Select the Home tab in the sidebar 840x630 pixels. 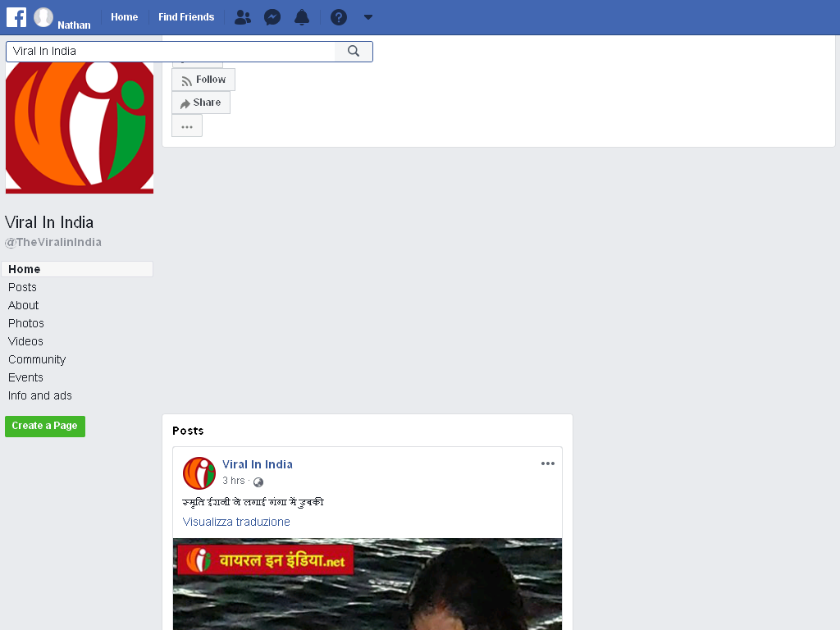(77, 269)
